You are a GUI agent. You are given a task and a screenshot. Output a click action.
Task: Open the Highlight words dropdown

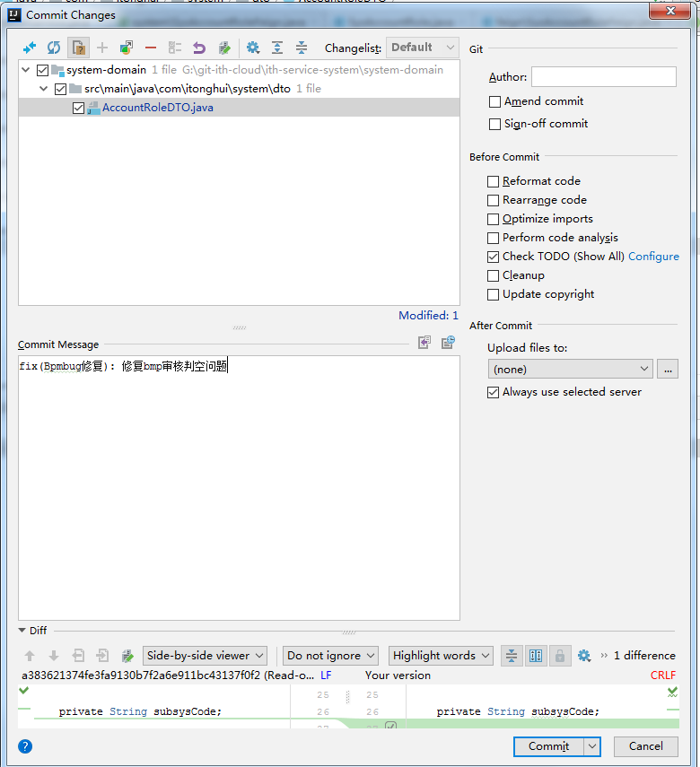pyautogui.click(x=442, y=656)
